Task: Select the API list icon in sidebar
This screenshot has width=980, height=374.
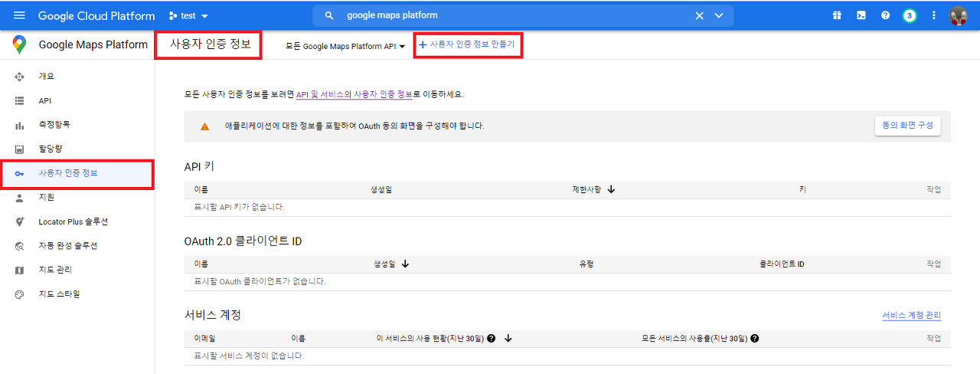Action: coord(20,100)
